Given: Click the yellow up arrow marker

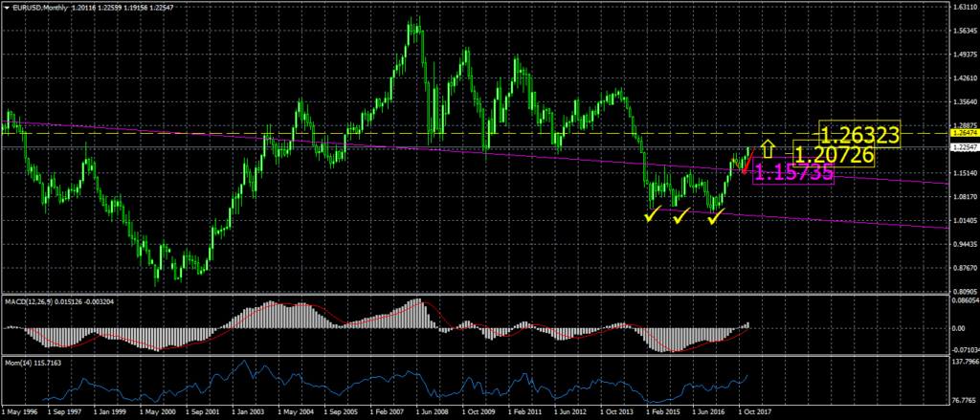Looking at the screenshot, I should 768,148.
